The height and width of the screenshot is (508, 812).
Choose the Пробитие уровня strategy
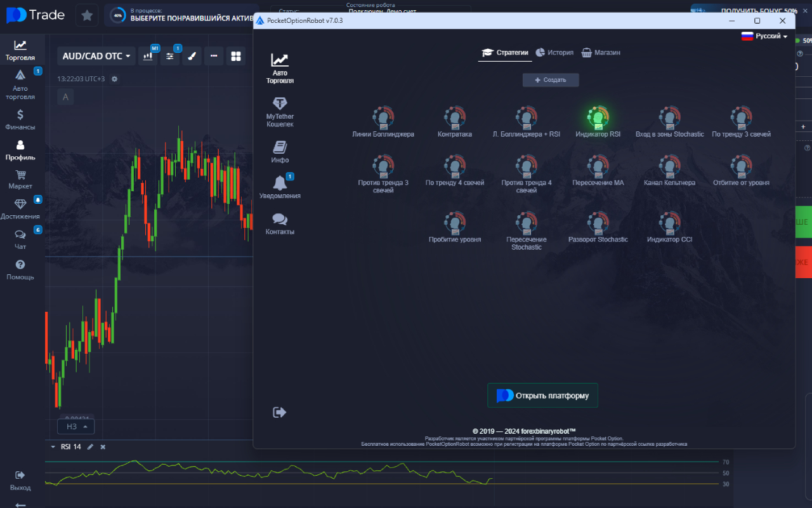pyautogui.click(x=455, y=227)
